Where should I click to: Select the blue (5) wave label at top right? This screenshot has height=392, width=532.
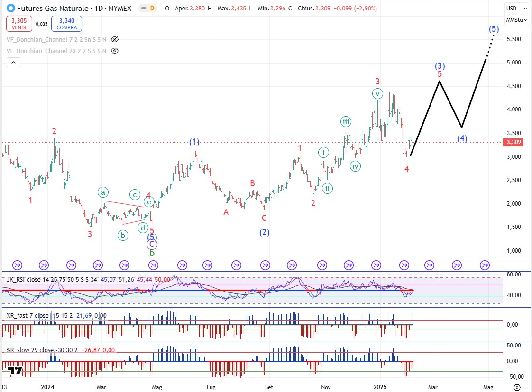click(494, 29)
